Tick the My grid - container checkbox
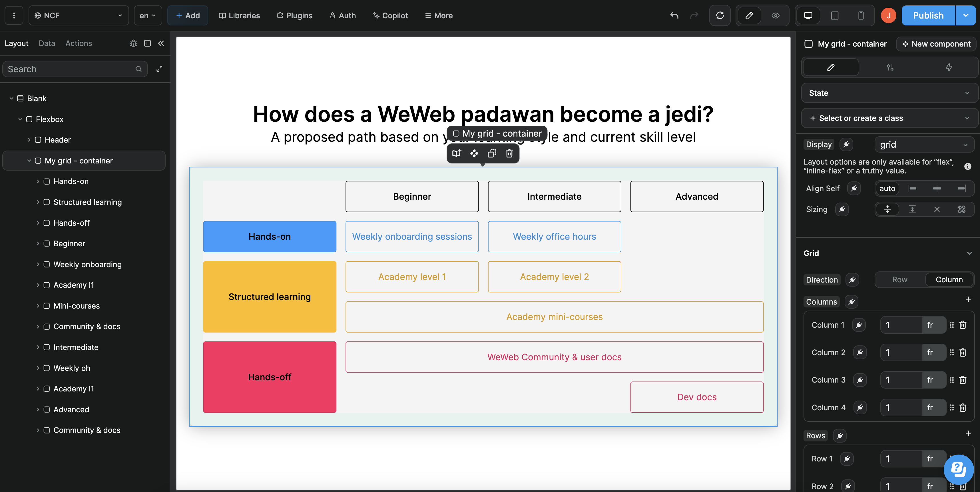Screen dimensions: 980x492 point(808,44)
